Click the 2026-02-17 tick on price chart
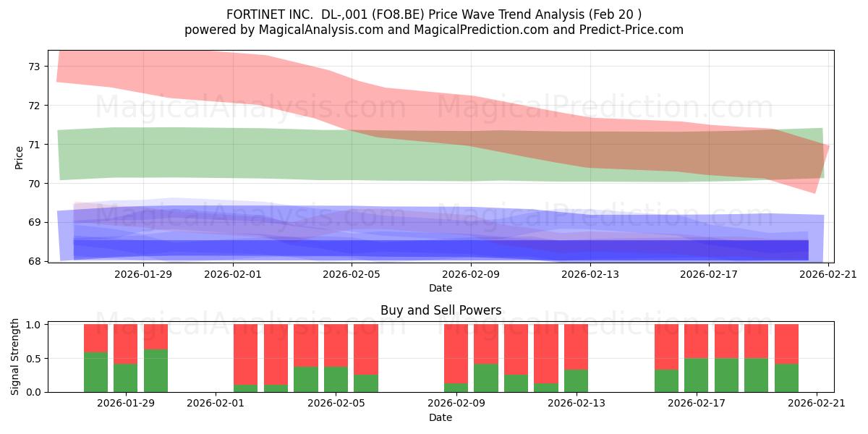 click(709, 273)
